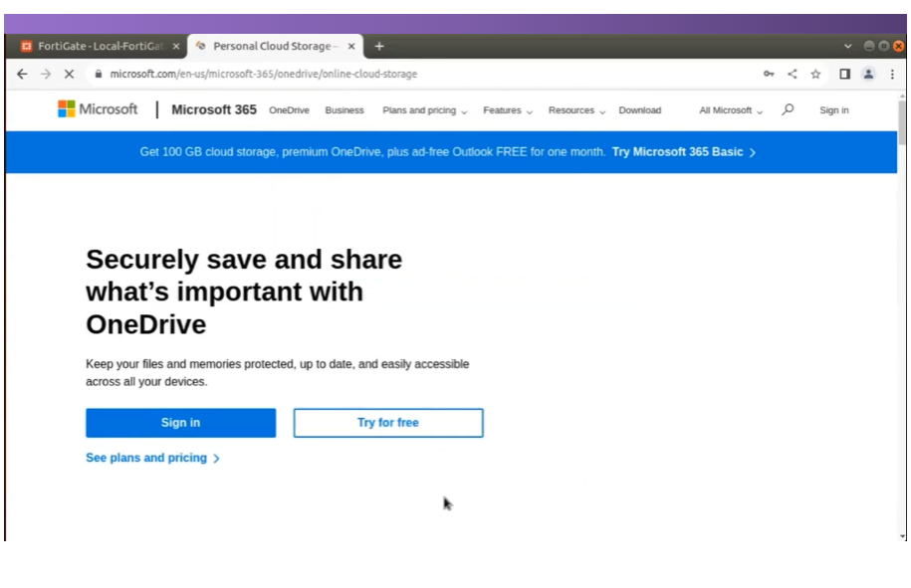The height and width of the screenshot is (588, 911).
Task: Click Try Microsoft 365 Basic banner link
Action: tap(684, 152)
